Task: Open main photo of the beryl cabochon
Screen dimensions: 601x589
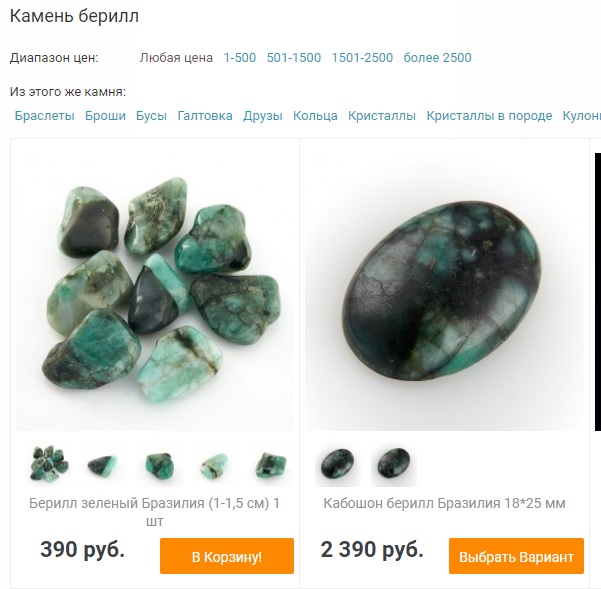Action: point(444,287)
